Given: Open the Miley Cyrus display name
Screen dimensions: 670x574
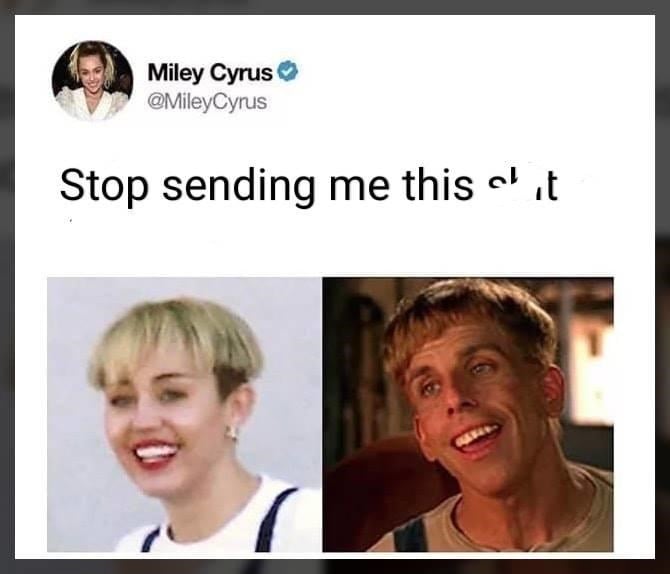Looking at the screenshot, I should (210, 73).
